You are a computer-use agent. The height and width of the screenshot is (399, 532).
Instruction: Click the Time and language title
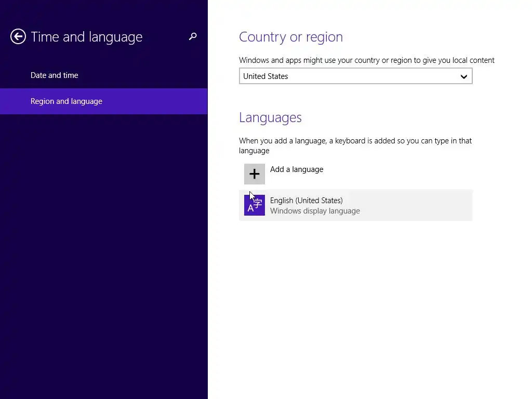coord(87,37)
